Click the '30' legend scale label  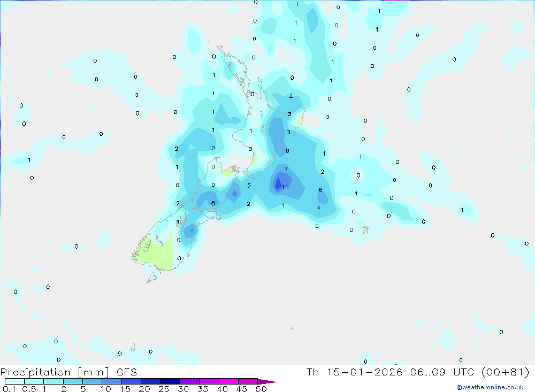(x=184, y=389)
